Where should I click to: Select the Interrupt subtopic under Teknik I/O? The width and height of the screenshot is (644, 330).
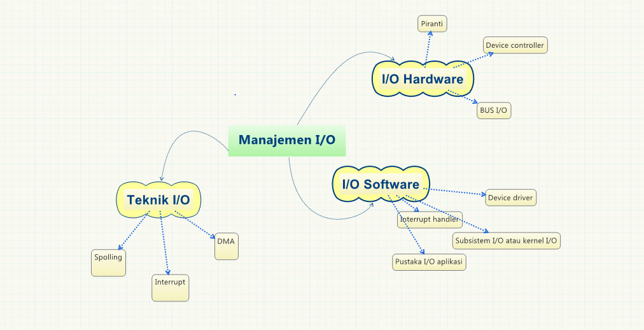point(171,288)
